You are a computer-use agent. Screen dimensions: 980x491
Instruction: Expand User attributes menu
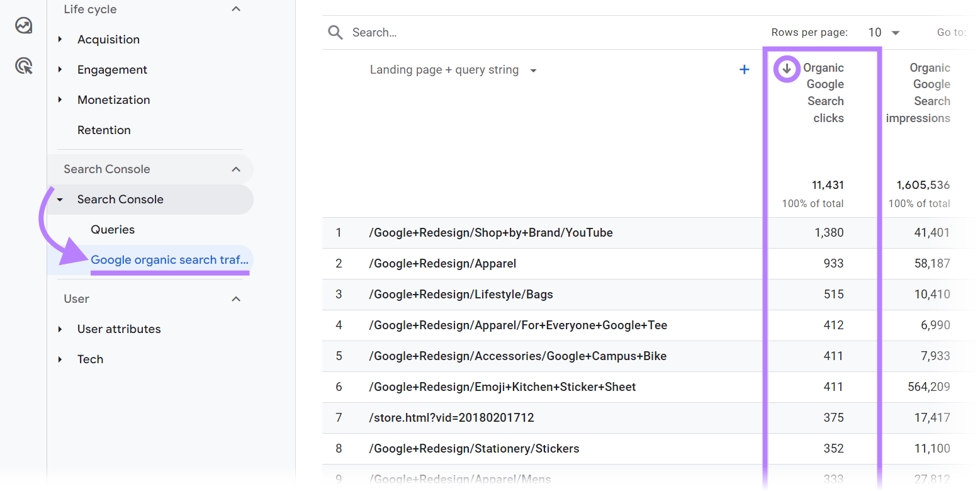60,329
